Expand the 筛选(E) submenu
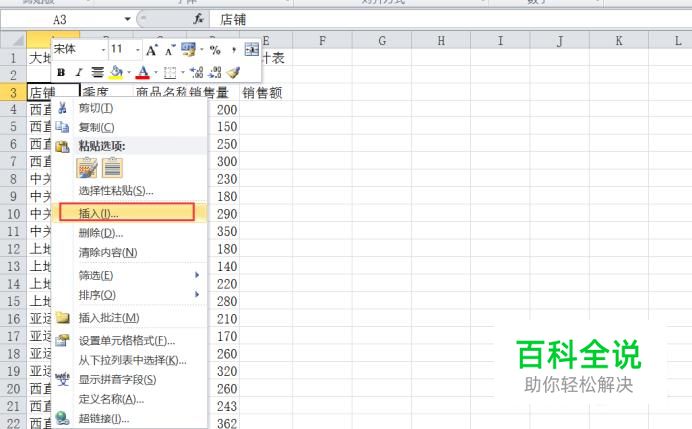 point(129,275)
